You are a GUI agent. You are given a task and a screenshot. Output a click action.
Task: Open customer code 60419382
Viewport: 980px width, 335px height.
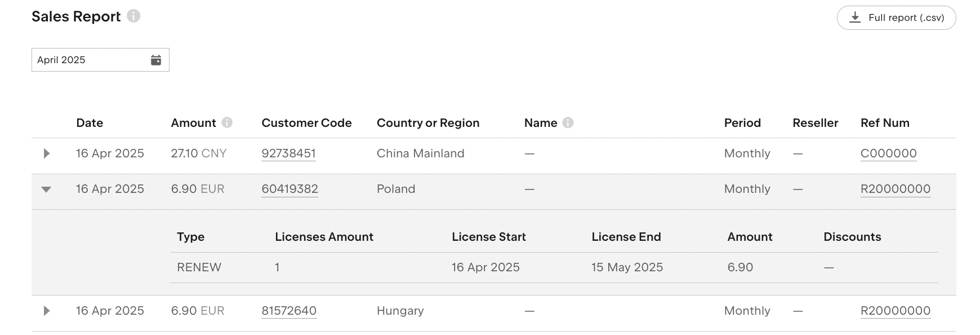coord(289,189)
